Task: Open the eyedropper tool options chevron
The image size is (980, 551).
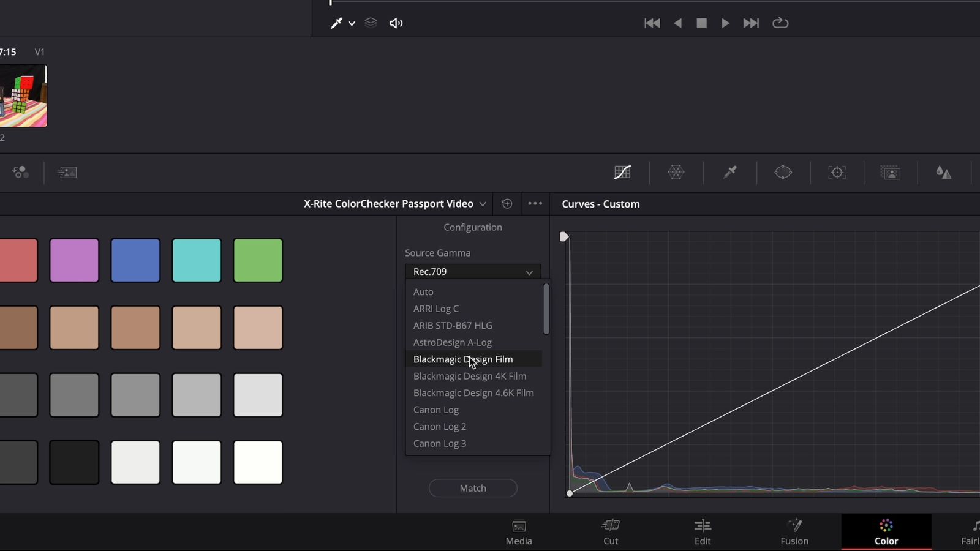Action: point(352,23)
